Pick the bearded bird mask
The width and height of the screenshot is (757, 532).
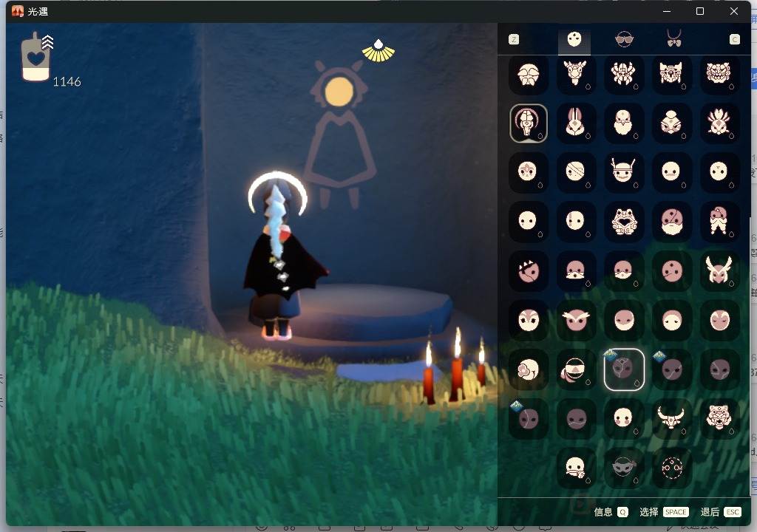pos(623,123)
